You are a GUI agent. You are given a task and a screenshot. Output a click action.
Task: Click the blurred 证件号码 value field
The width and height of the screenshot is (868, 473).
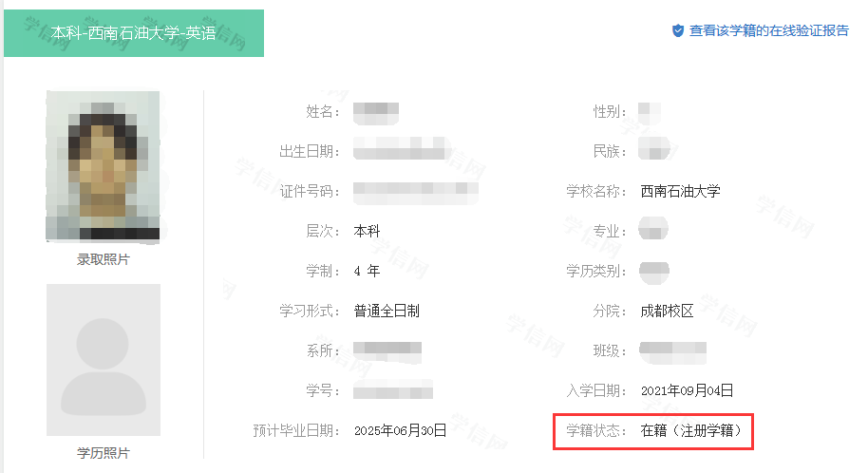pos(416,192)
